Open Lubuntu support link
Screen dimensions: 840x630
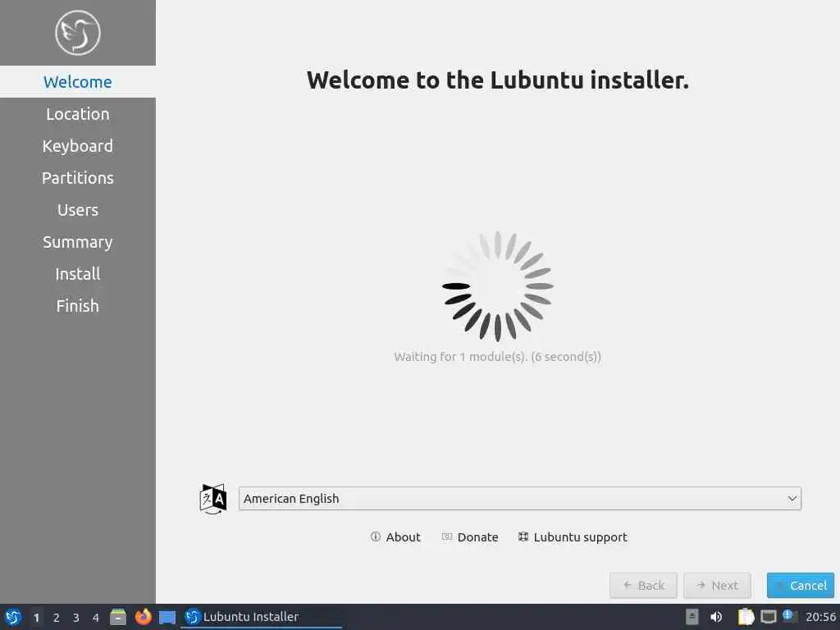pos(573,536)
